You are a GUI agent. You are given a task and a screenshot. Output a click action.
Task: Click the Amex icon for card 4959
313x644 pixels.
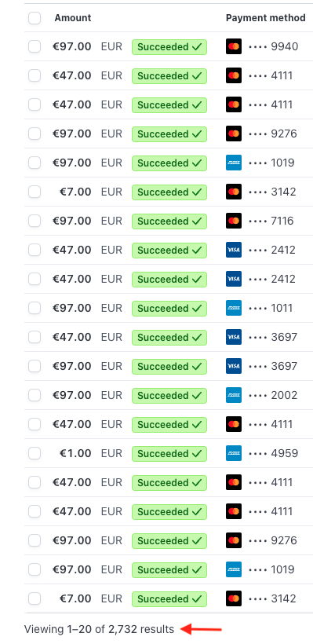tap(234, 453)
